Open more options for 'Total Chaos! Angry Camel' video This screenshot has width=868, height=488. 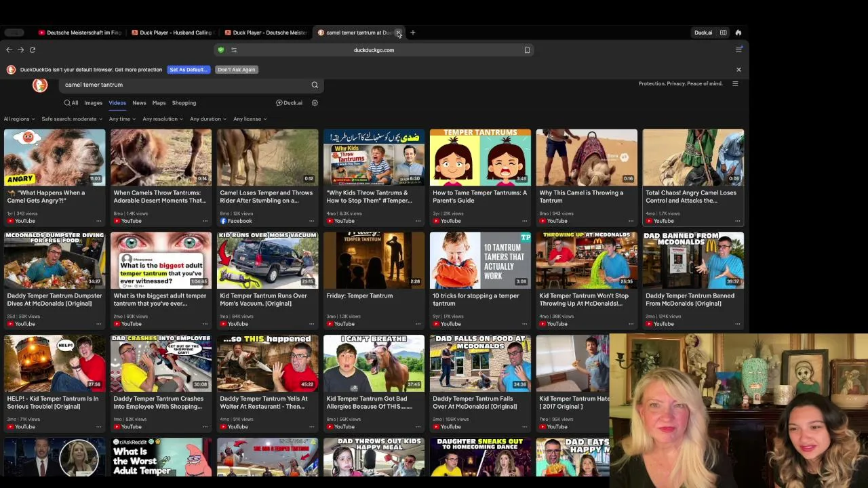(x=737, y=221)
